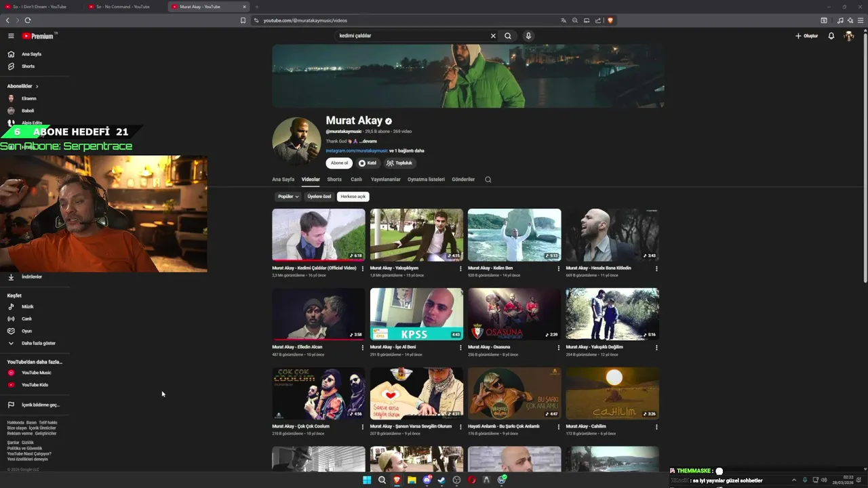868x488 pixels.
Task: Click the Oluştur create button
Action: 807,36
